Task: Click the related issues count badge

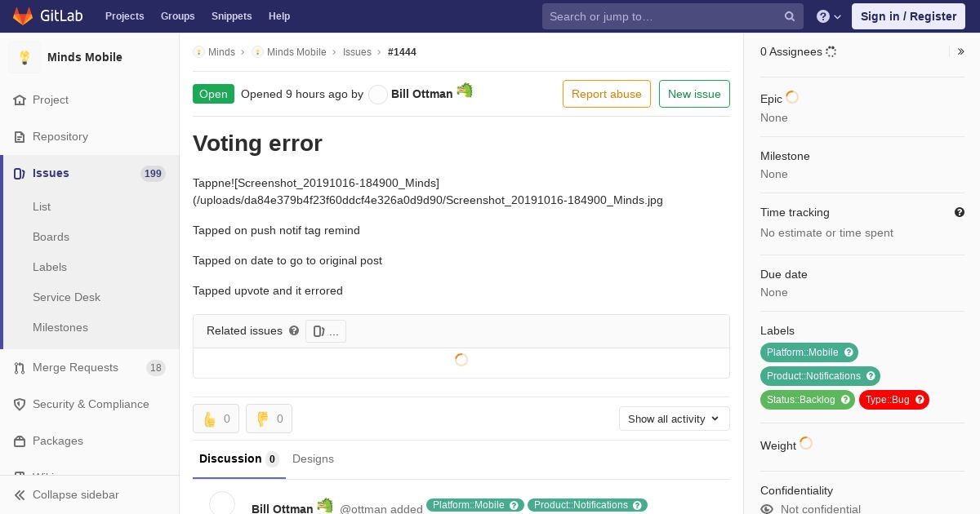Action: coord(326,331)
